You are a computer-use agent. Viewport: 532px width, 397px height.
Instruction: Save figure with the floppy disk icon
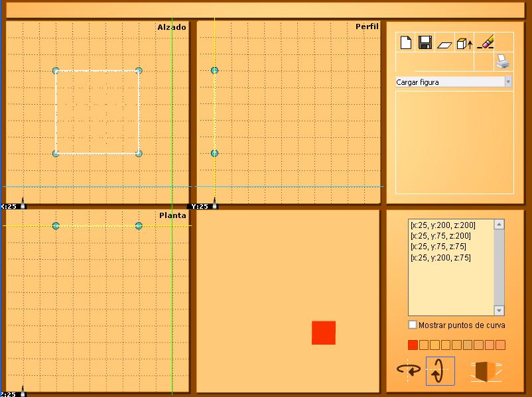425,42
